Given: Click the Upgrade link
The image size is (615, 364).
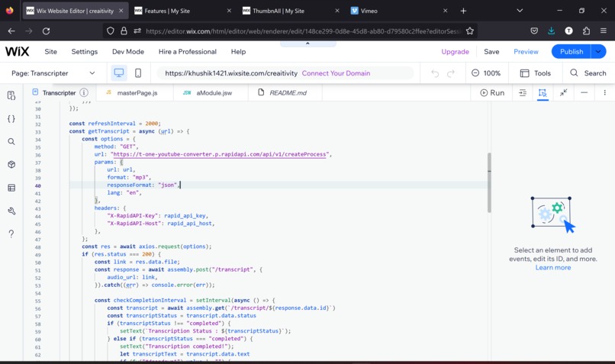Looking at the screenshot, I should pyautogui.click(x=455, y=52).
